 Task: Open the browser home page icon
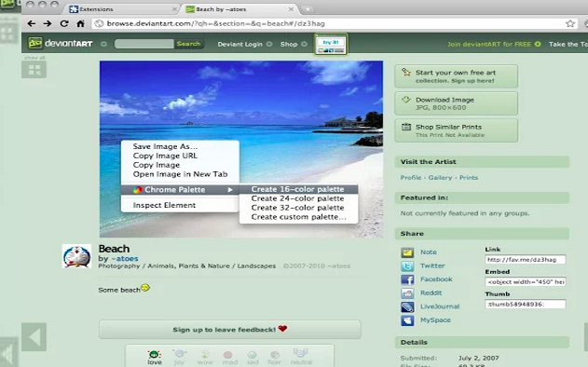80,23
